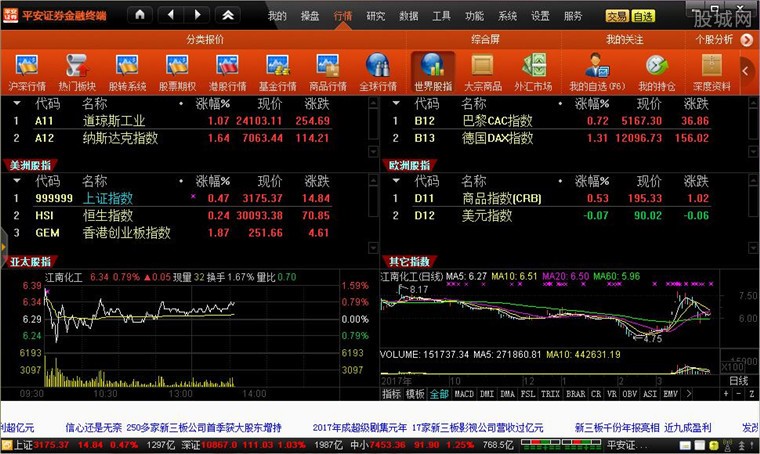Image resolution: width=760 pixels, height=454 pixels.
Task: Open the 热门板块 icon
Action: [77, 73]
